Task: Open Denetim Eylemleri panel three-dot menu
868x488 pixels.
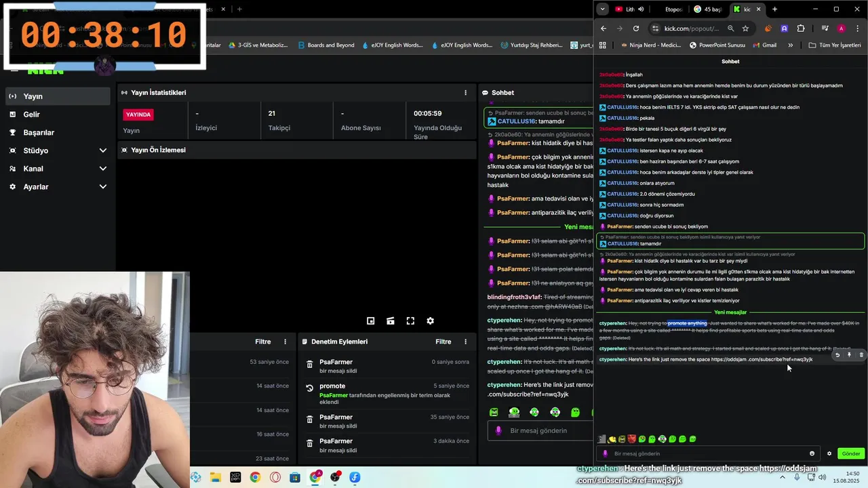Action: (x=465, y=342)
